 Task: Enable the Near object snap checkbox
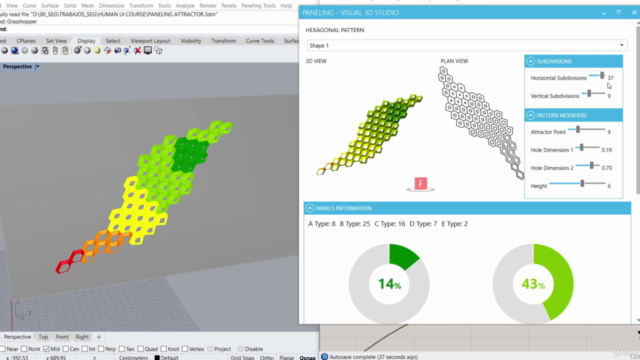tap(2, 349)
